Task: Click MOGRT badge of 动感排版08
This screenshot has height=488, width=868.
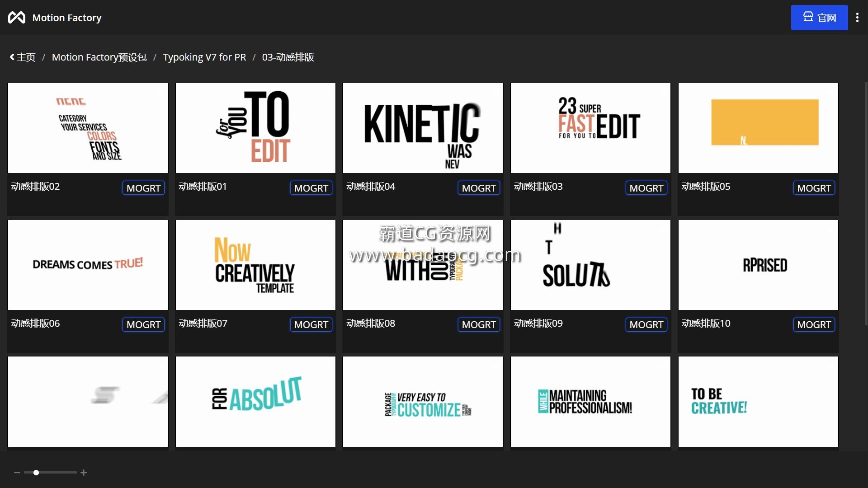Action: 479,324
